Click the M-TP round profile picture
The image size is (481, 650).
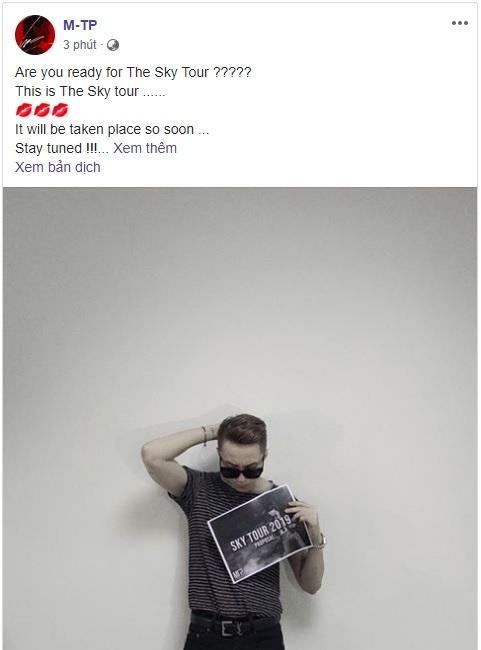point(35,35)
